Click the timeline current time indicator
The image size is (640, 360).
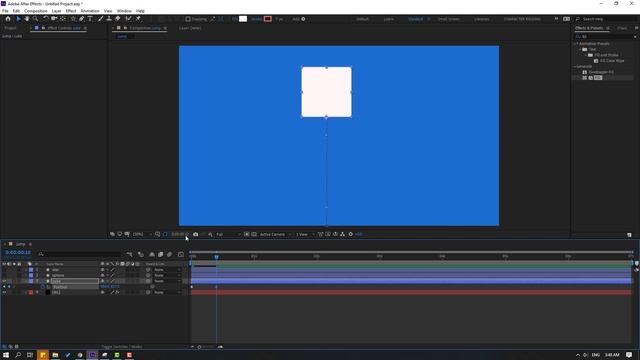216,257
